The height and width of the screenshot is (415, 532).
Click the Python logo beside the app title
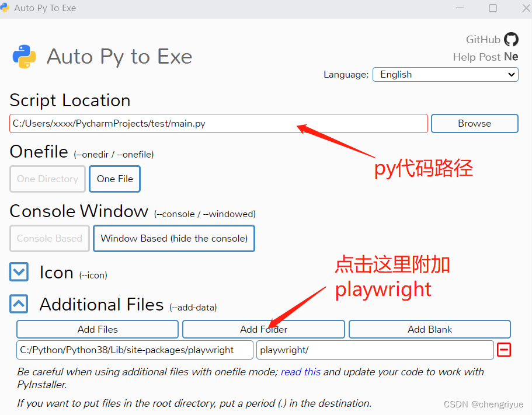coord(25,56)
